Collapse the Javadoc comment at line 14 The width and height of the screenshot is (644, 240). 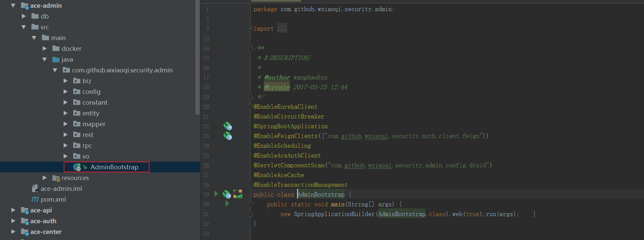[x=250, y=48]
